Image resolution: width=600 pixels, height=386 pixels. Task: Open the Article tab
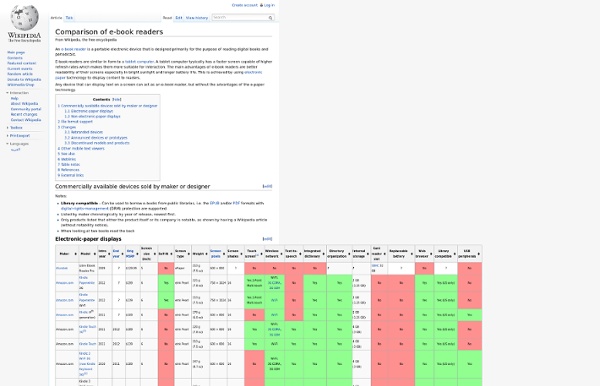(x=56, y=18)
